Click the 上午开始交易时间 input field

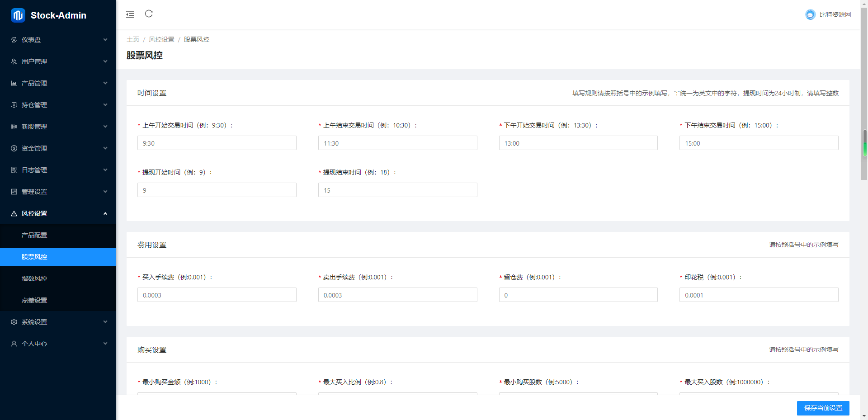coord(217,143)
